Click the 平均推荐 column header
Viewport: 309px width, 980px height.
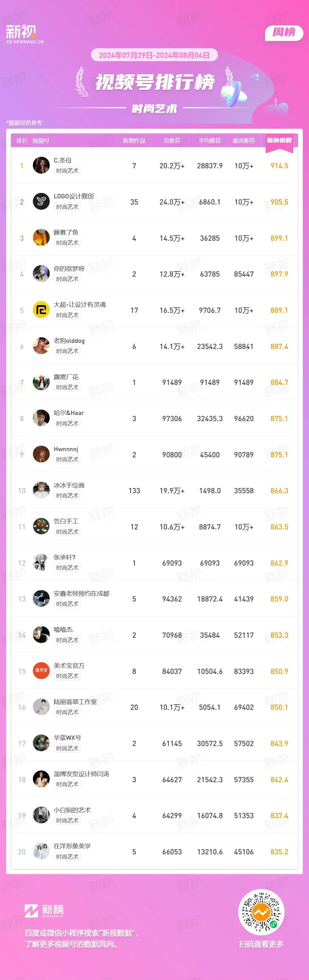210,141
